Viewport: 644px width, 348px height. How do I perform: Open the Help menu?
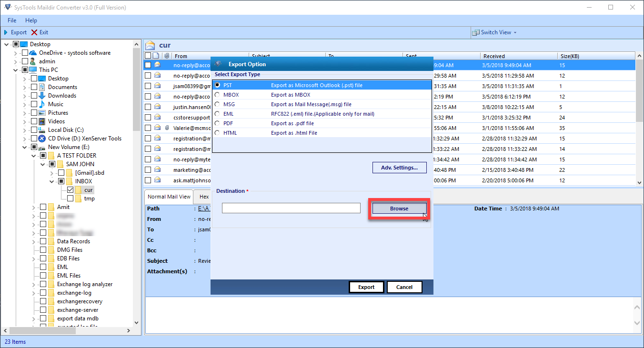pos(31,20)
